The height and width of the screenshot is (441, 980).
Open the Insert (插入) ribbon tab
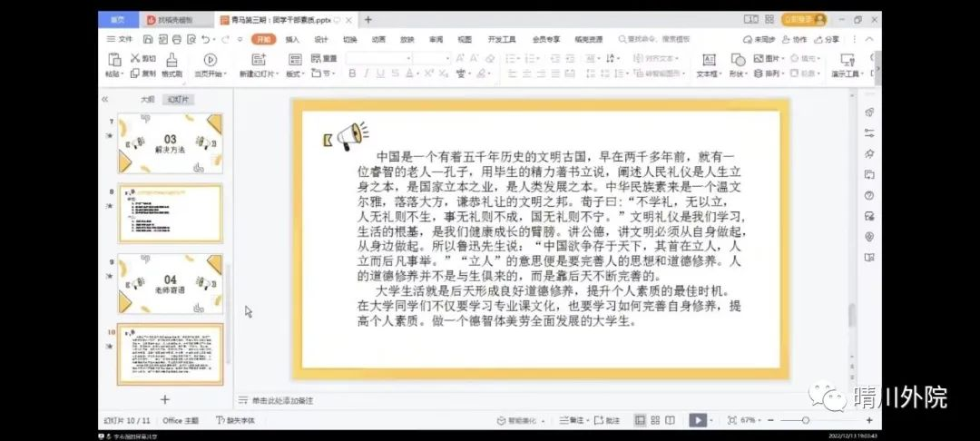[x=292, y=39]
